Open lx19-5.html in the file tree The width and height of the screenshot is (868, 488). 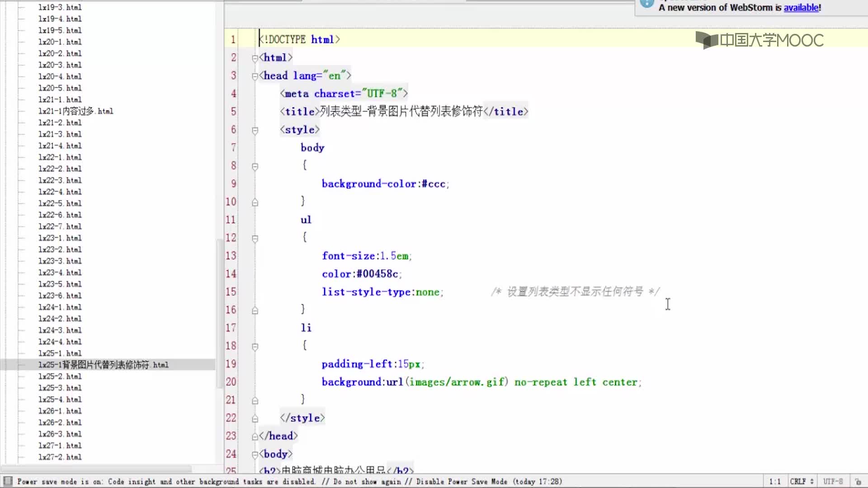tap(60, 30)
